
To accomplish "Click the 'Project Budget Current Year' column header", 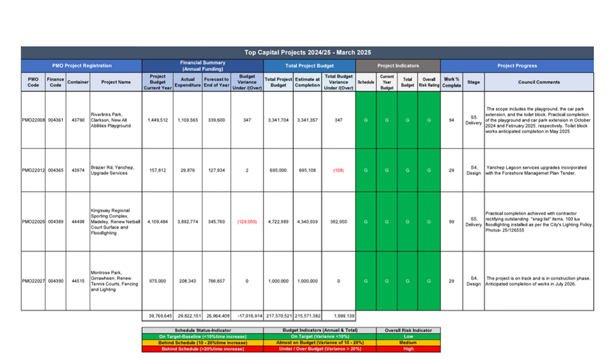I will (x=157, y=82).
